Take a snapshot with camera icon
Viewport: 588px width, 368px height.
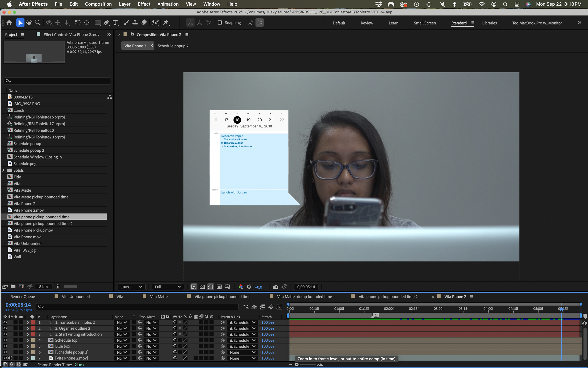point(276,287)
